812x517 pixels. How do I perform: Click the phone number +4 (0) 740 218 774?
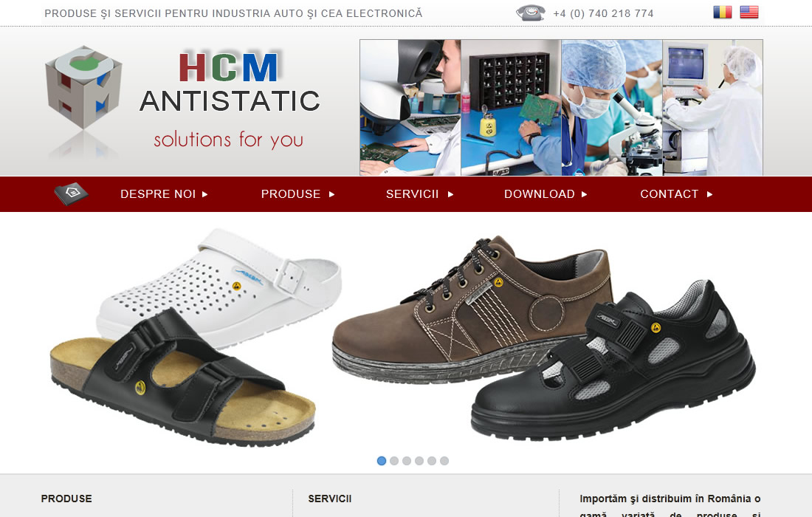tap(603, 13)
